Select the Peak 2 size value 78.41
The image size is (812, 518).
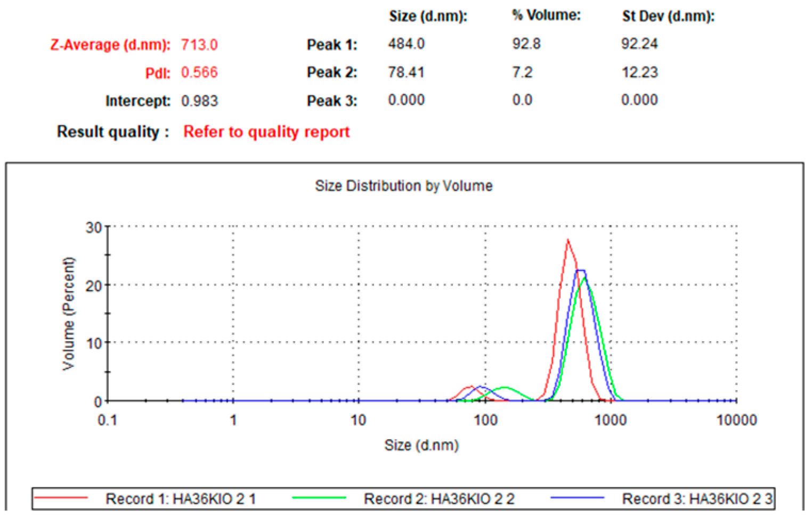pos(406,72)
